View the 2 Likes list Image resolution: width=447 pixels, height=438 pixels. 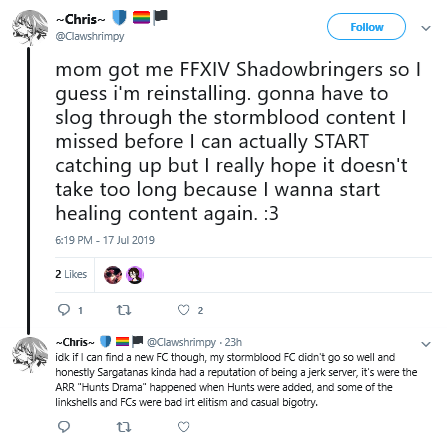point(71,274)
